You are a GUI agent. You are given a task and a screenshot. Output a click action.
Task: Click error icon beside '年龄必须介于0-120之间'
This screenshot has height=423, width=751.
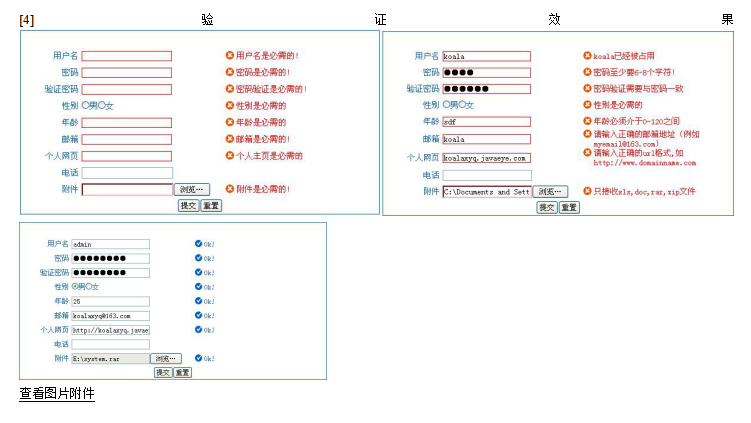pyautogui.click(x=587, y=121)
